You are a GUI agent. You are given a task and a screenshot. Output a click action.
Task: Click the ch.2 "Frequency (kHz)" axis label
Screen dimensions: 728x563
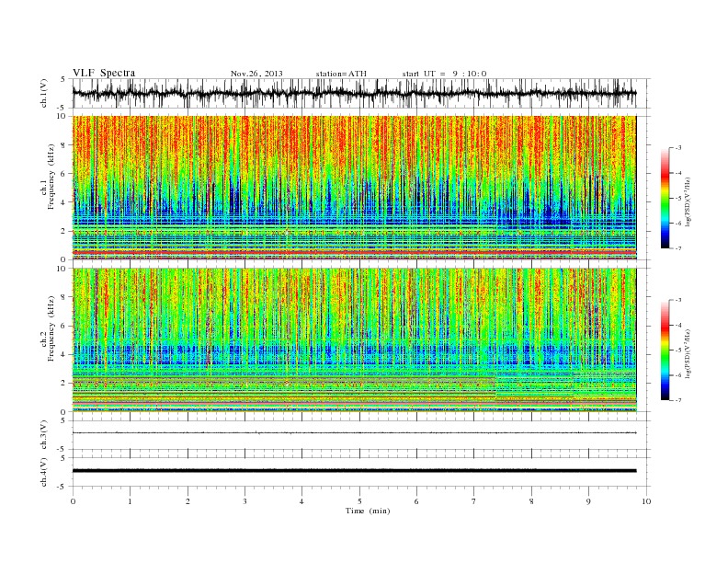51,328
